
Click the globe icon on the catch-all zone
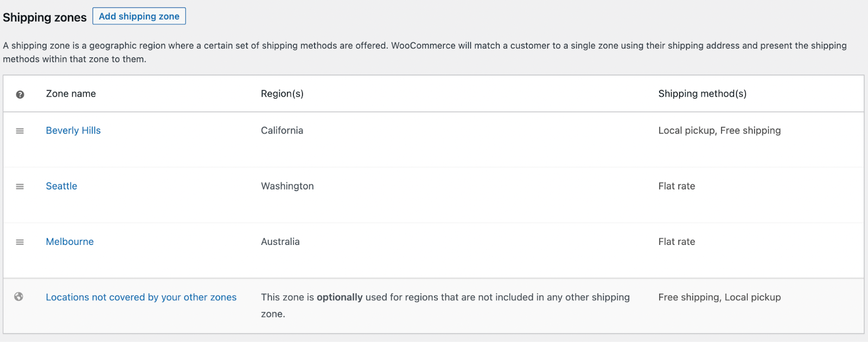pos(18,297)
